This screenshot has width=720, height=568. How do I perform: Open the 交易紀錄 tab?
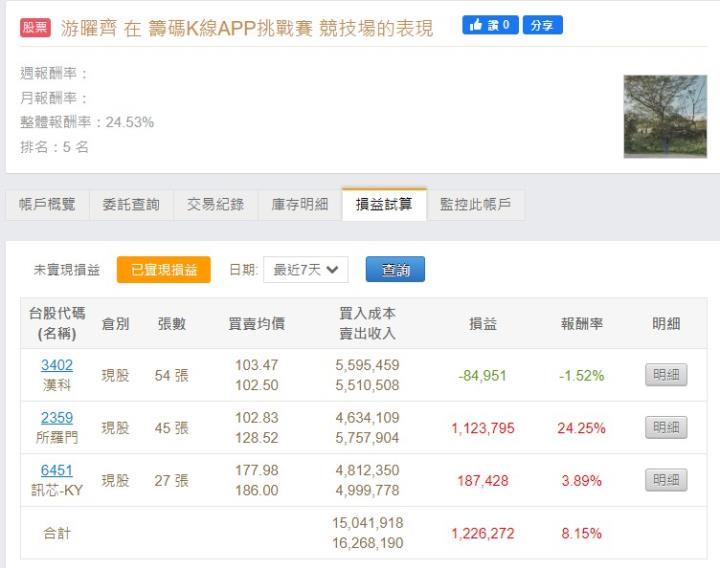pyautogui.click(x=215, y=204)
